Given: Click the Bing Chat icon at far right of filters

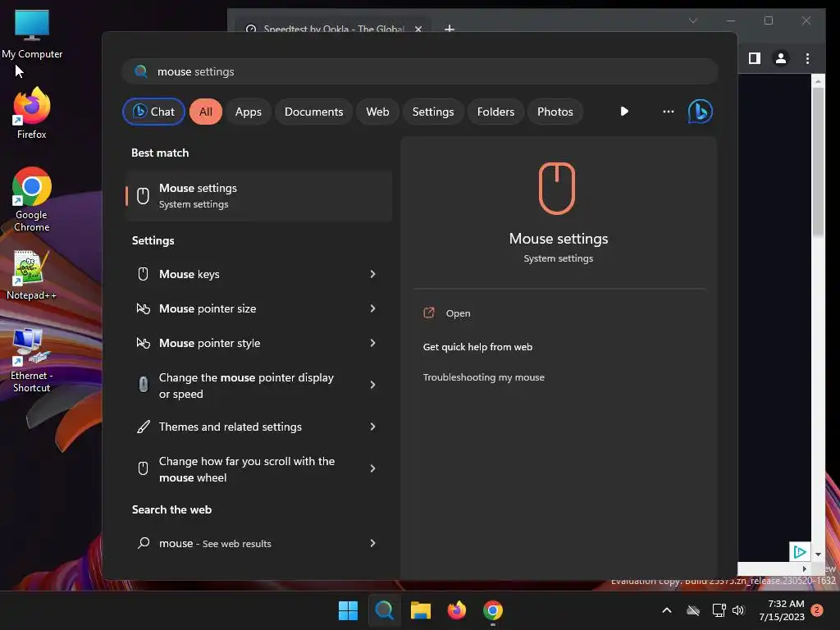Looking at the screenshot, I should point(700,112).
